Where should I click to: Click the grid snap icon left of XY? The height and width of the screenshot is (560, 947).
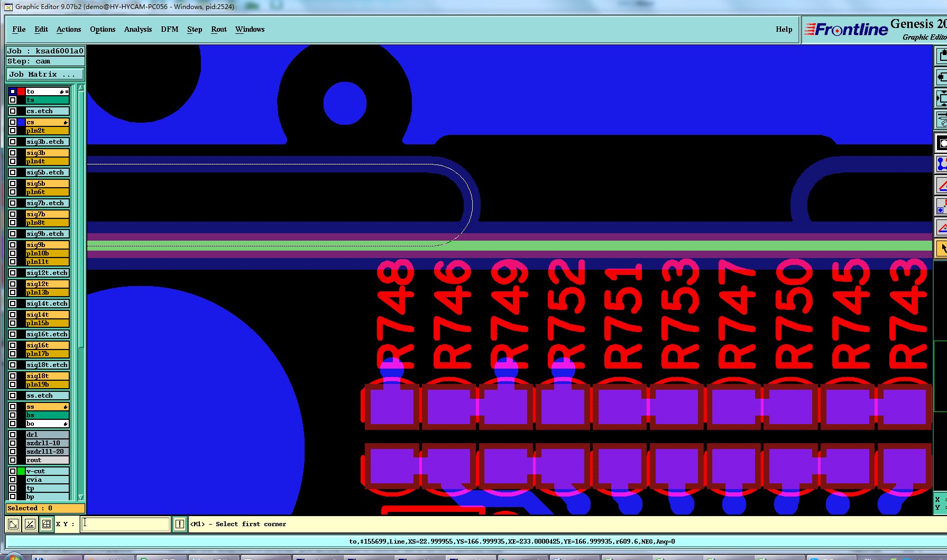(x=47, y=524)
